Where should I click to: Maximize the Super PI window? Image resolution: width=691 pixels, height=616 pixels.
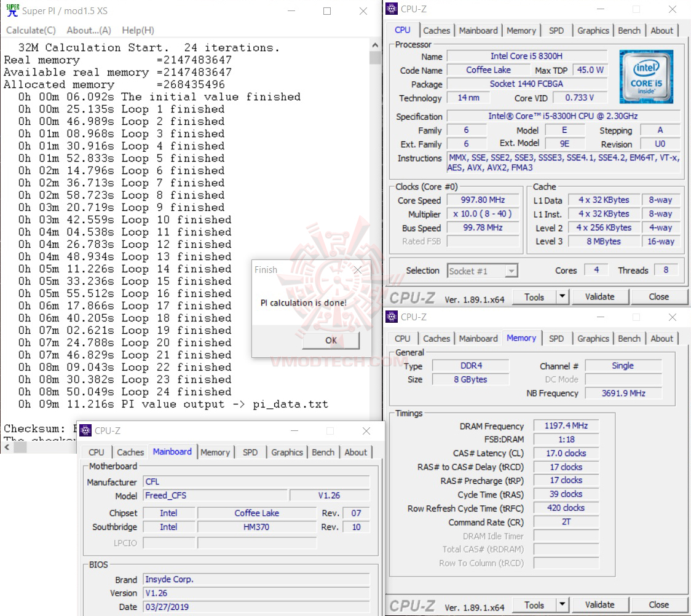pos(327,10)
